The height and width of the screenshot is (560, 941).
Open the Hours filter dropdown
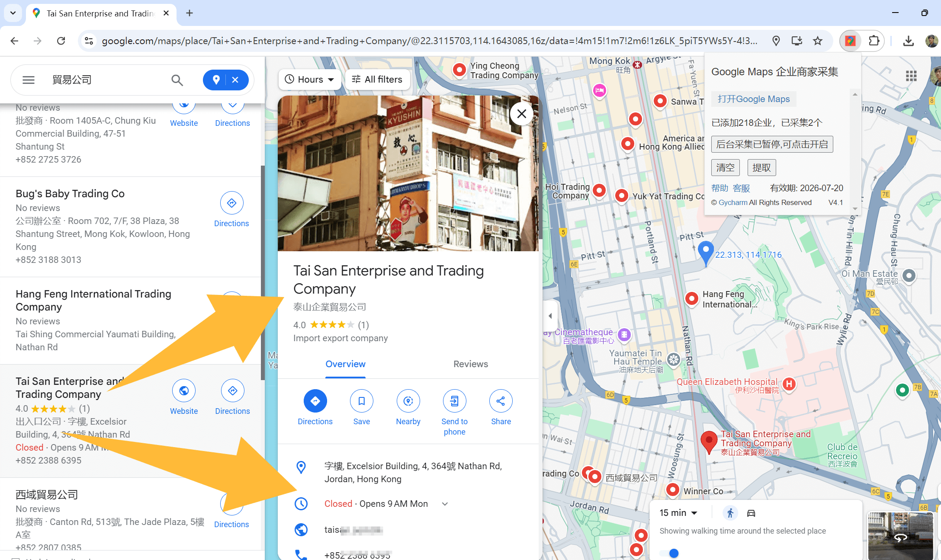[309, 80]
